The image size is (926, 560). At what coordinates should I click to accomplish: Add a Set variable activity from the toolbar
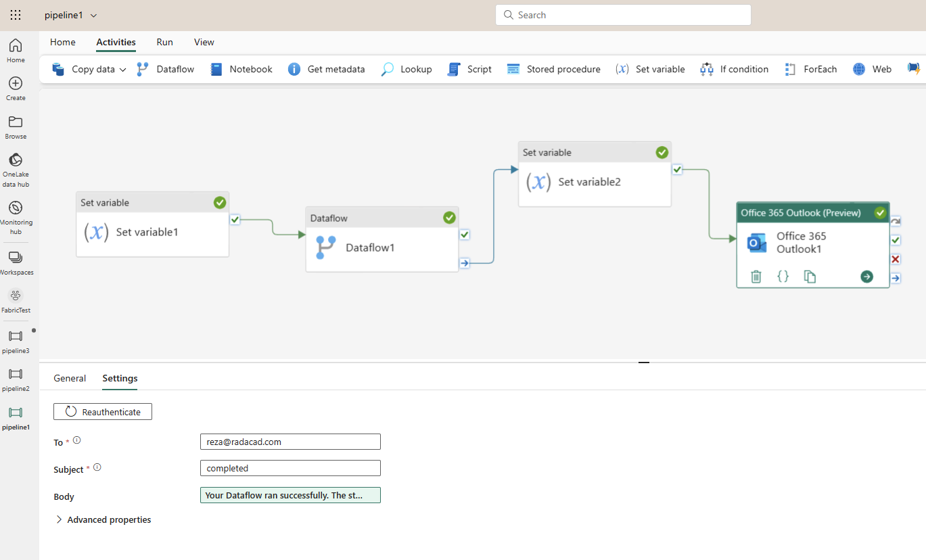pyautogui.click(x=650, y=69)
